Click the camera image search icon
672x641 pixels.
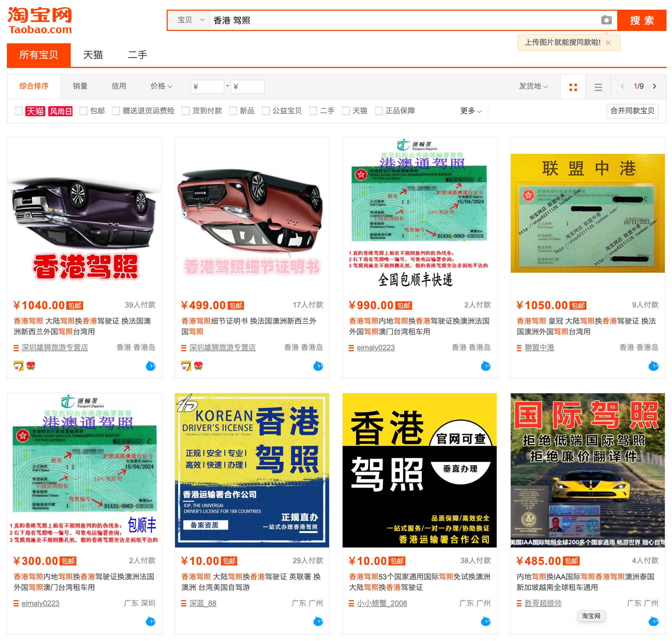click(x=606, y=20)
